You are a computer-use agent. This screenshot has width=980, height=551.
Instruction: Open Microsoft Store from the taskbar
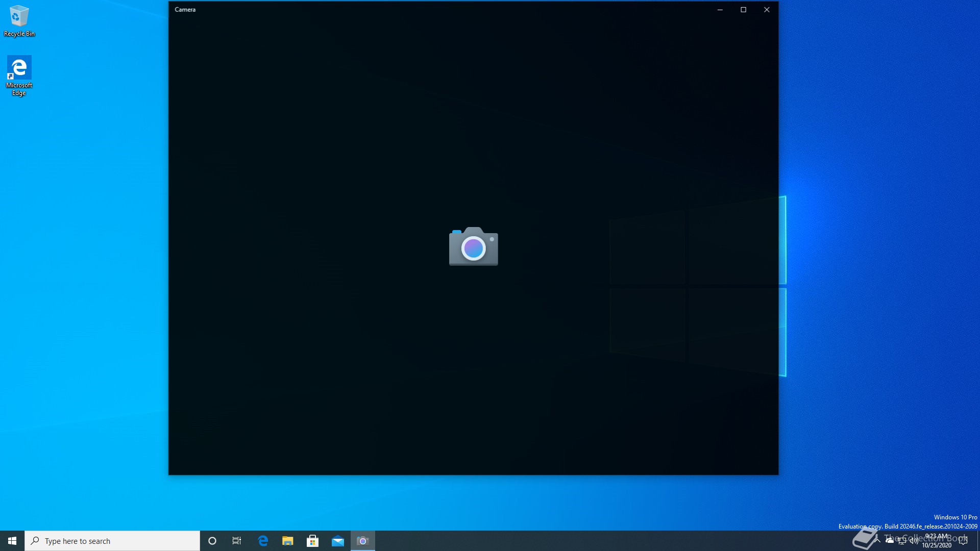(313, 541)
